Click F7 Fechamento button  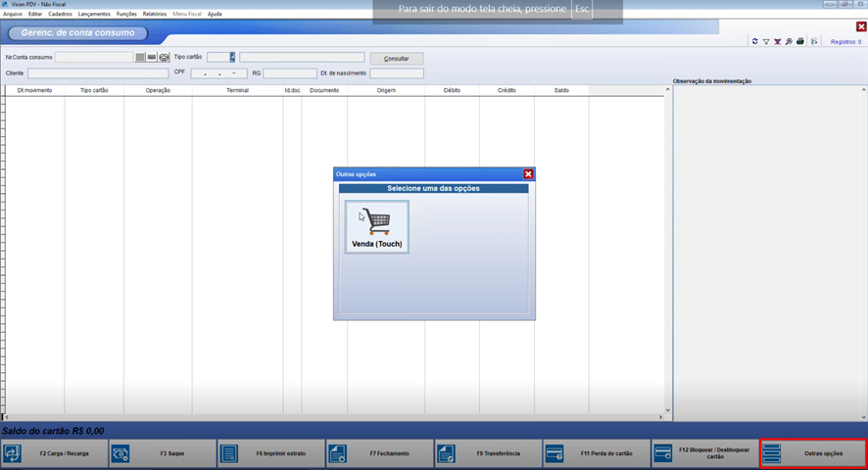click(x=380, y=453)
